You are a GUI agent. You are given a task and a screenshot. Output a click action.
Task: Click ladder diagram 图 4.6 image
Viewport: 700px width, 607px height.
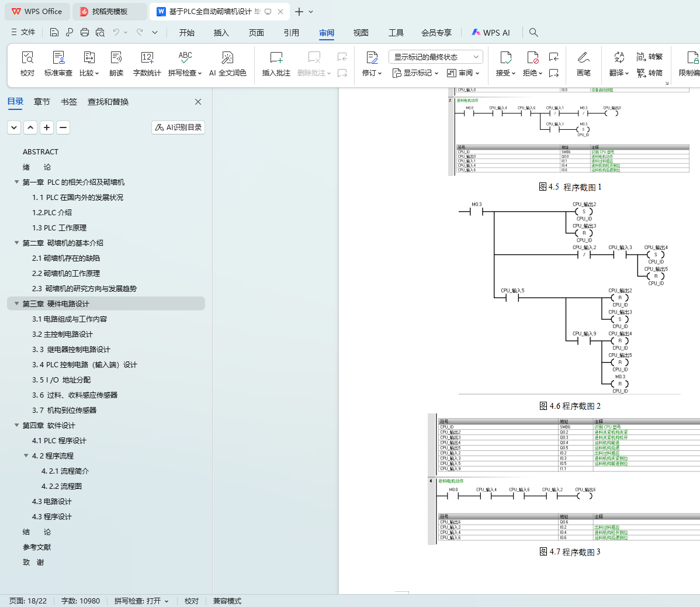[569, 298]
